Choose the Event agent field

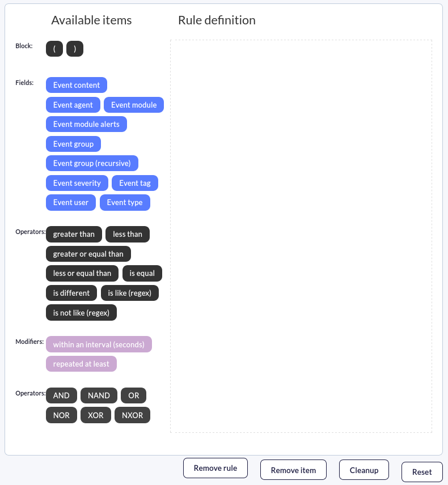click(x=73, y=105)
